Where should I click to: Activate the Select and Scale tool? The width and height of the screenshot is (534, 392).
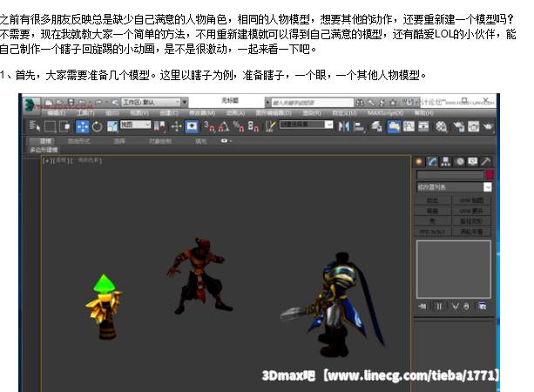[x=112, y=126]
